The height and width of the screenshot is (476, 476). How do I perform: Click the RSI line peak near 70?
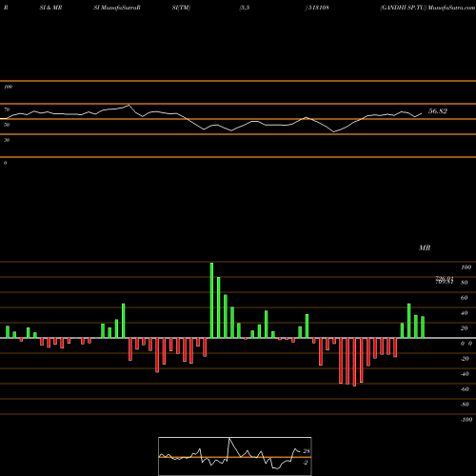click(129, 105)
